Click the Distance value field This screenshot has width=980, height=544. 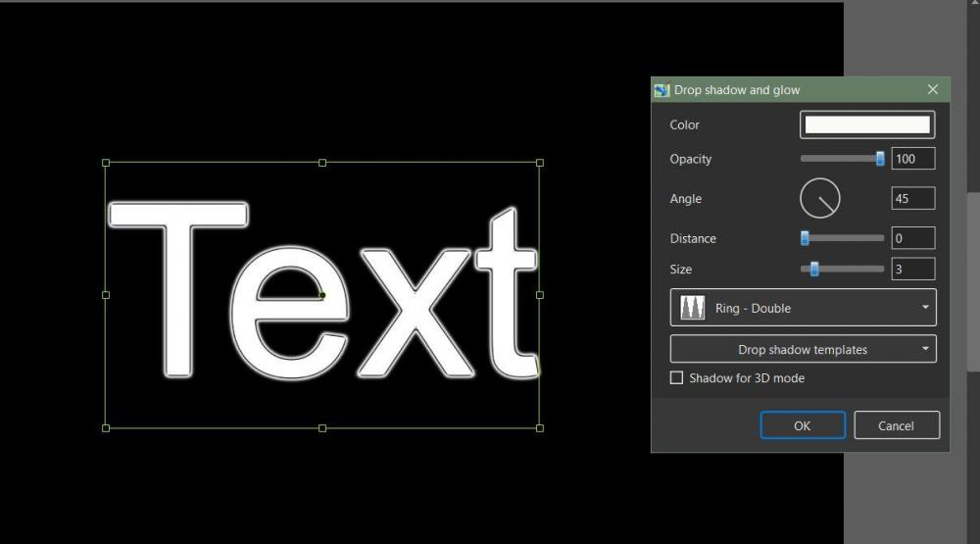(913, 238)
